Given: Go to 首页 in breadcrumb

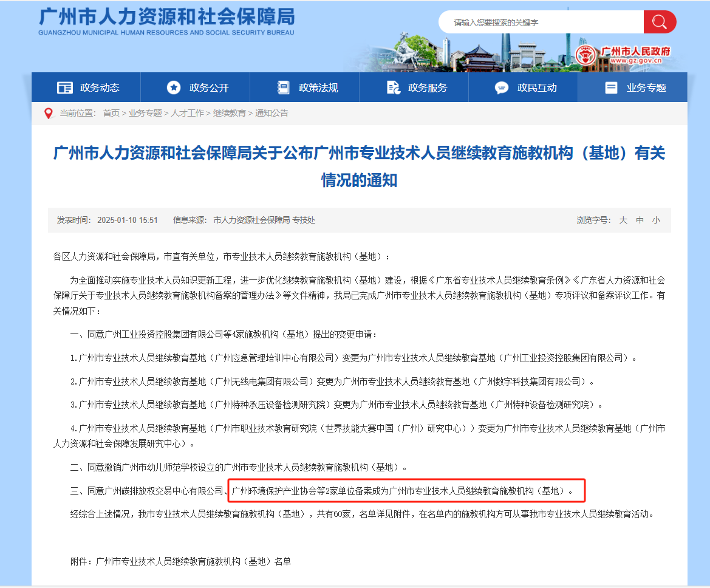Looking at the screenshot, I should (x=111, y=113).
